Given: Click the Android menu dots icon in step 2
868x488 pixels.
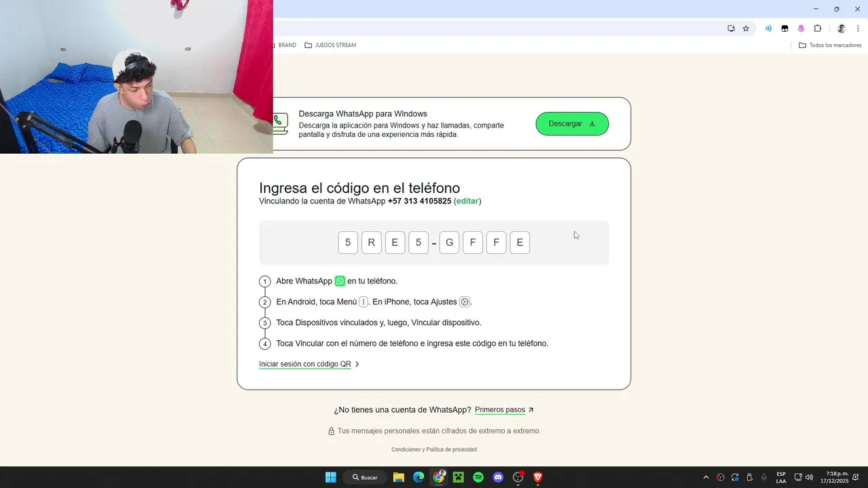Looking at the screenshot, I should 363,302.
